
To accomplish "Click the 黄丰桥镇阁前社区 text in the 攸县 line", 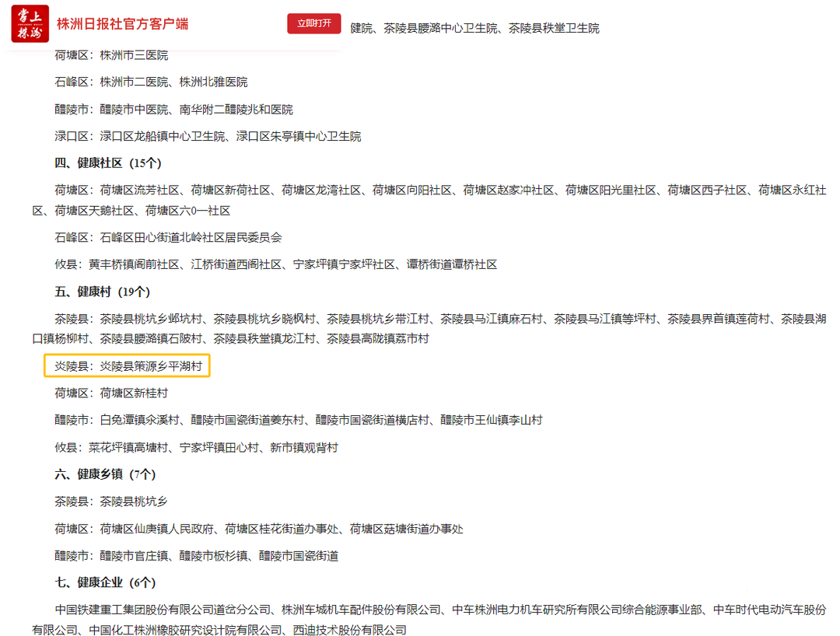I will pos(135,264).
